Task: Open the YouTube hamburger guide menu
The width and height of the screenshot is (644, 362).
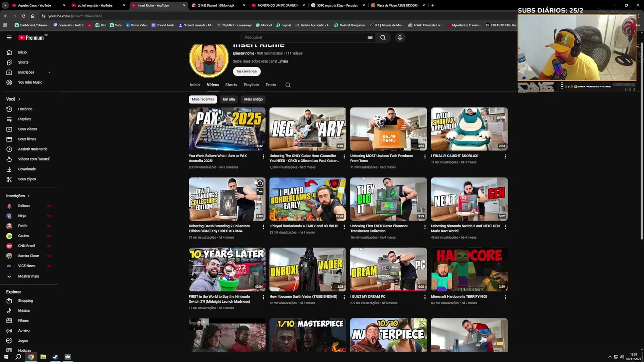Action: pyautogui.click(x=9, y=37)
